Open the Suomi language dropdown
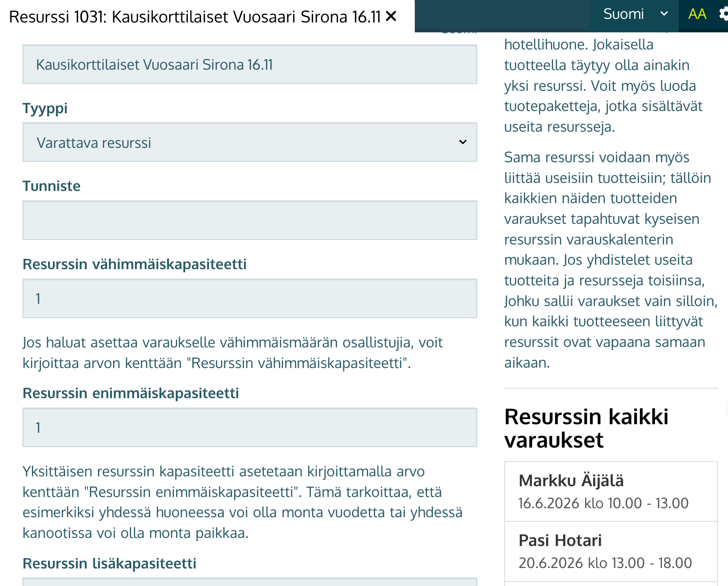Screen dimensions: 728x586 click(x=634, y=14)
